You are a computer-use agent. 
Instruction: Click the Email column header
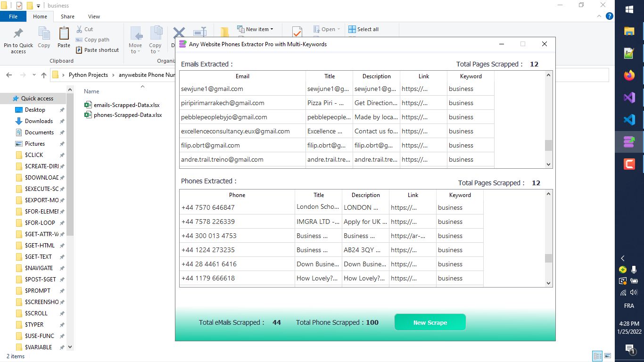pyautogui.click(x=242, y=76)
